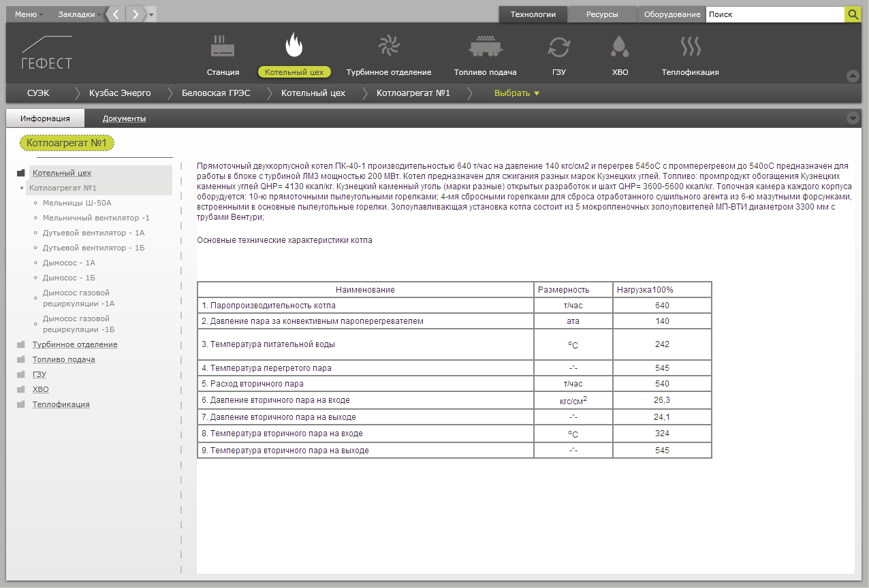Screen dimensions: 869x588
Task: Click the Топливо подача folder icon in sidebar
Action: [21, 359]
